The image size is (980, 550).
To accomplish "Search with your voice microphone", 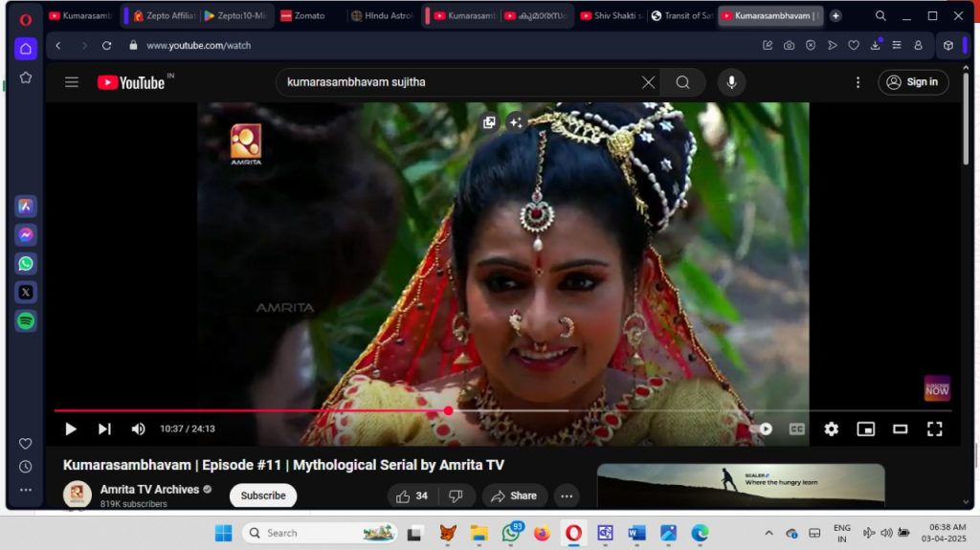I will pyautogui.click(x=731, y=82).
